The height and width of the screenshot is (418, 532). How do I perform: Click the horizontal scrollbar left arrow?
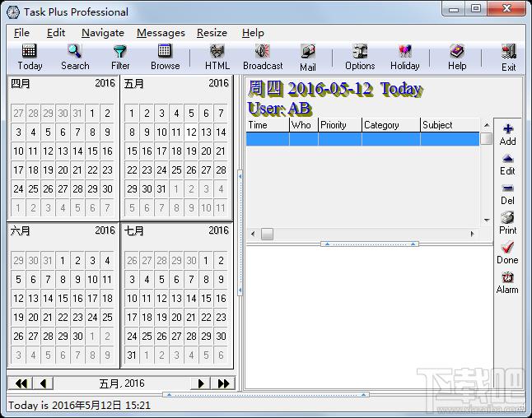[x=253, y=234]
